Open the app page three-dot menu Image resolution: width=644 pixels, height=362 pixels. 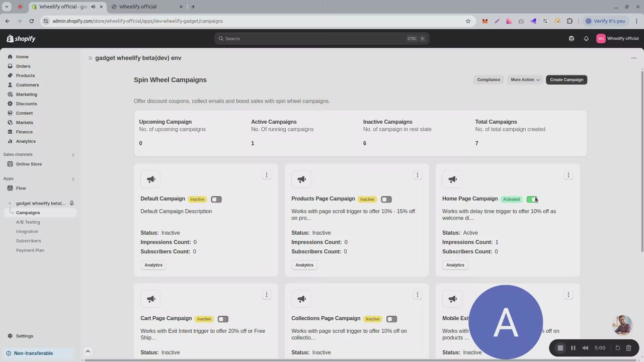click(x=634, y=58)
